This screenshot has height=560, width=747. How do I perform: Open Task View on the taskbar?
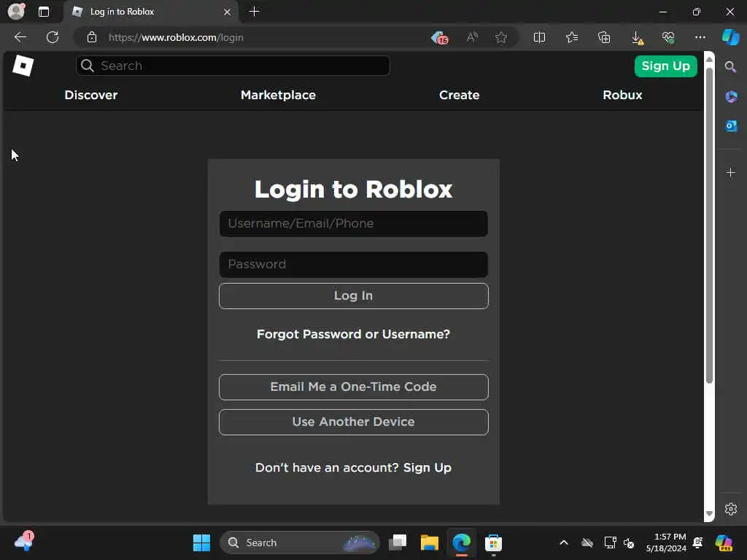click(398, 542)
